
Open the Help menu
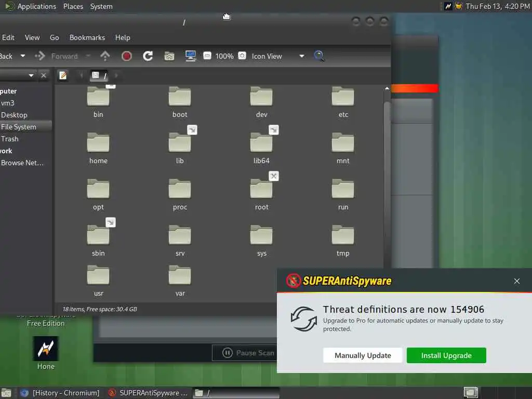(123, 37)
